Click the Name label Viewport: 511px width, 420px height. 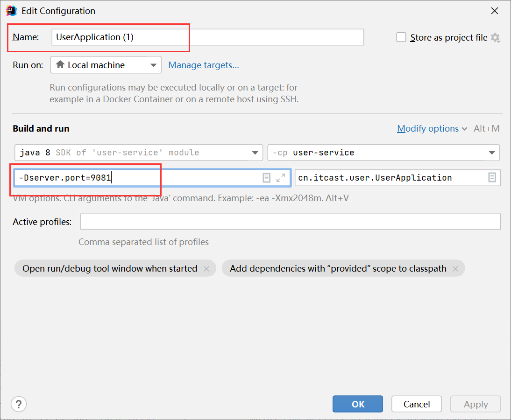(x=26, y=37)
